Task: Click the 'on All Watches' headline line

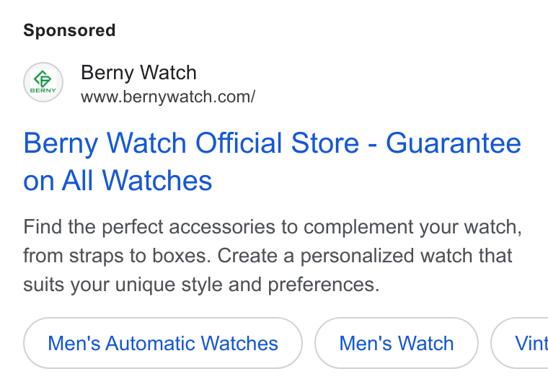Action: pyautogui.click(x=118, y=181)
